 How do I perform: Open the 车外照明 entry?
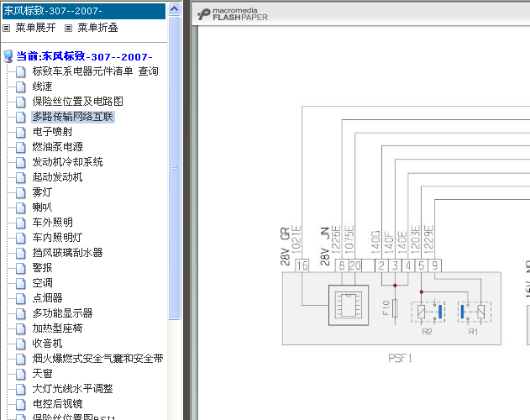(x=52, y=223)
